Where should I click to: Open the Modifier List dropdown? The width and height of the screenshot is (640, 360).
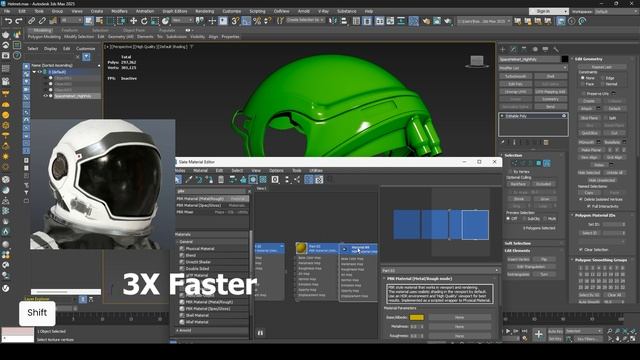point(533,68)
